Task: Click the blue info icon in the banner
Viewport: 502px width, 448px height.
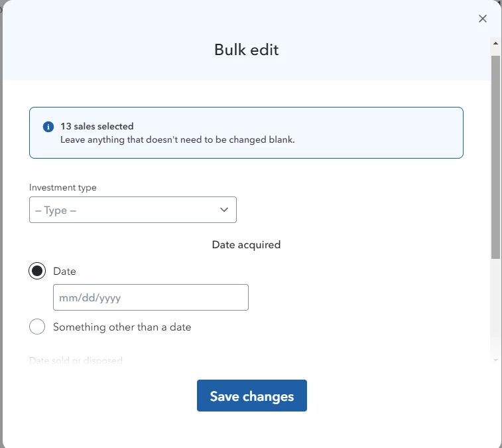Action: (48, 127)
